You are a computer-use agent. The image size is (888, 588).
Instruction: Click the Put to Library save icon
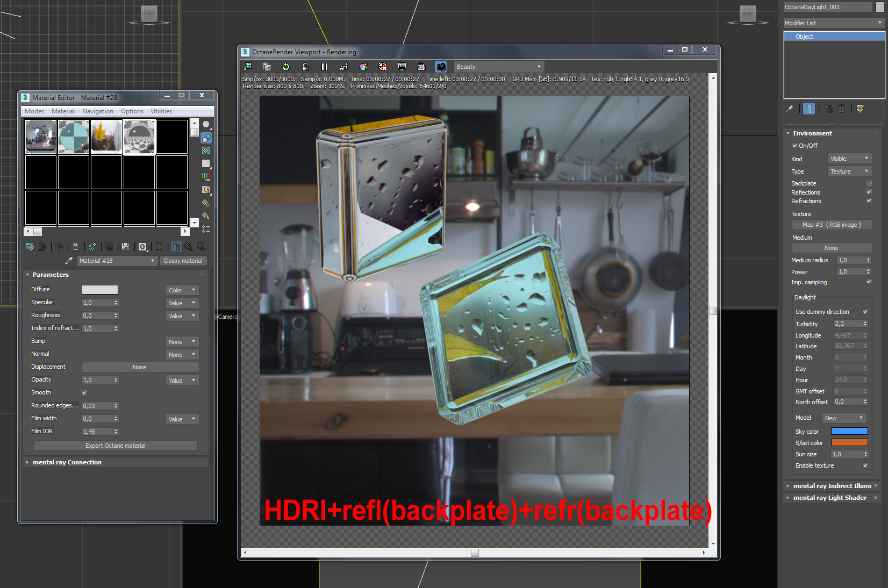(126, 247)
